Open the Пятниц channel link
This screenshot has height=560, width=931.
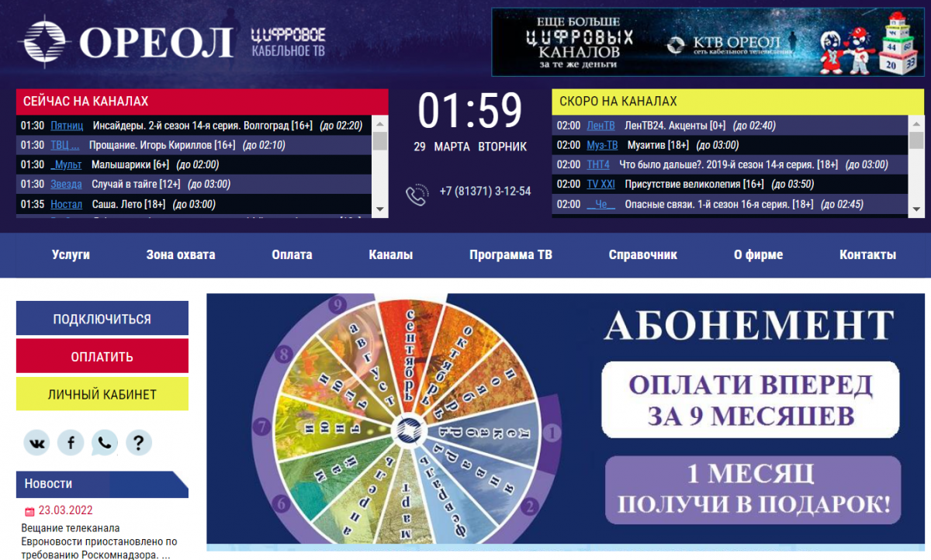[x=67, y=126]
